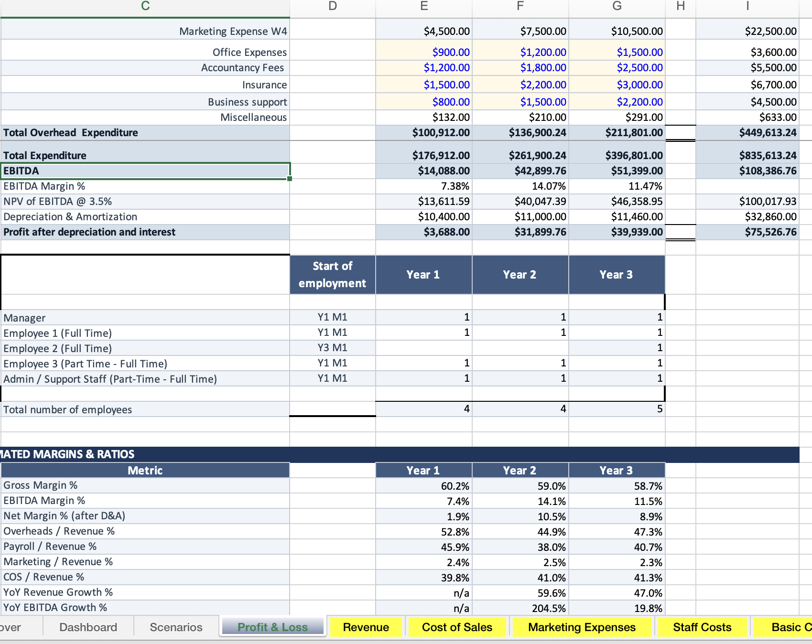Click Total Overhead Year 3 value $211,801.00

pyautogui.click(x=617, y=133)
